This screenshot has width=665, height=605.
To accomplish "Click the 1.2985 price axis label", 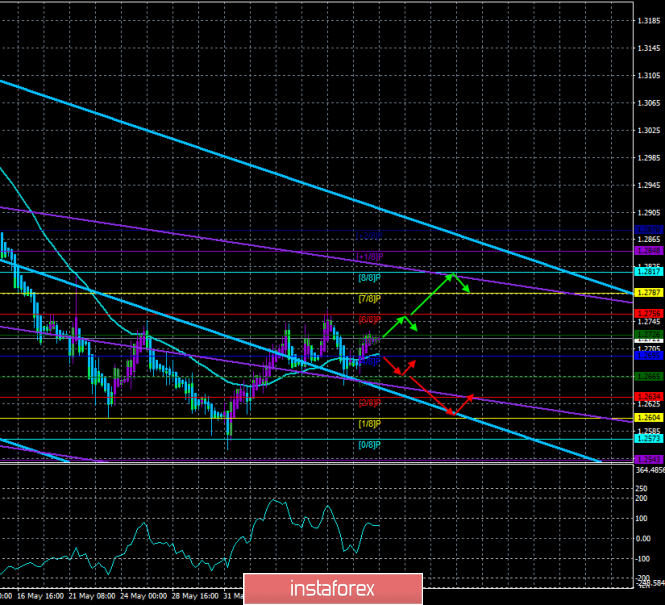I will coord(649,158).
